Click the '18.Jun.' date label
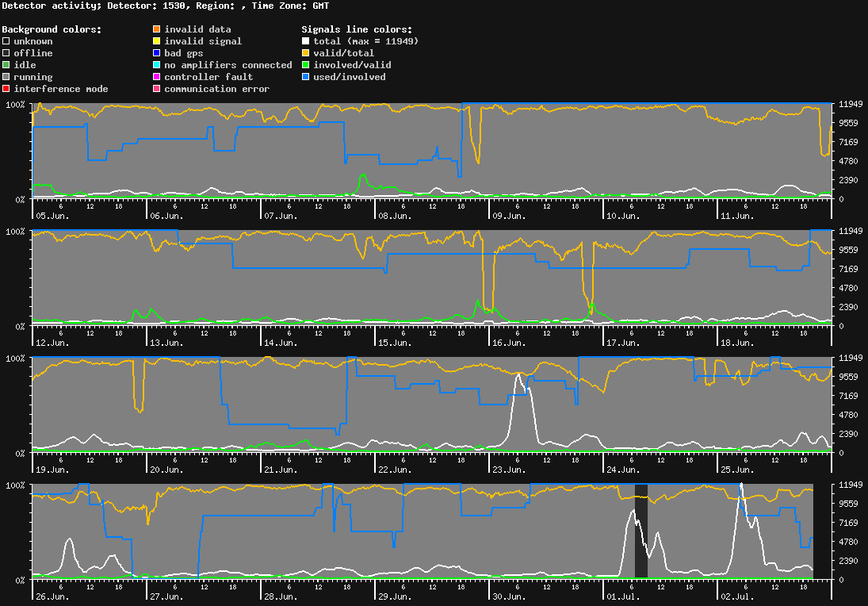This screenshot has height=606, width=868. point(737,343)
